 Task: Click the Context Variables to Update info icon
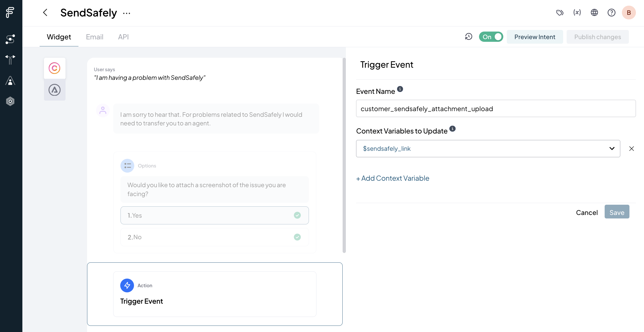pos(452,129)
